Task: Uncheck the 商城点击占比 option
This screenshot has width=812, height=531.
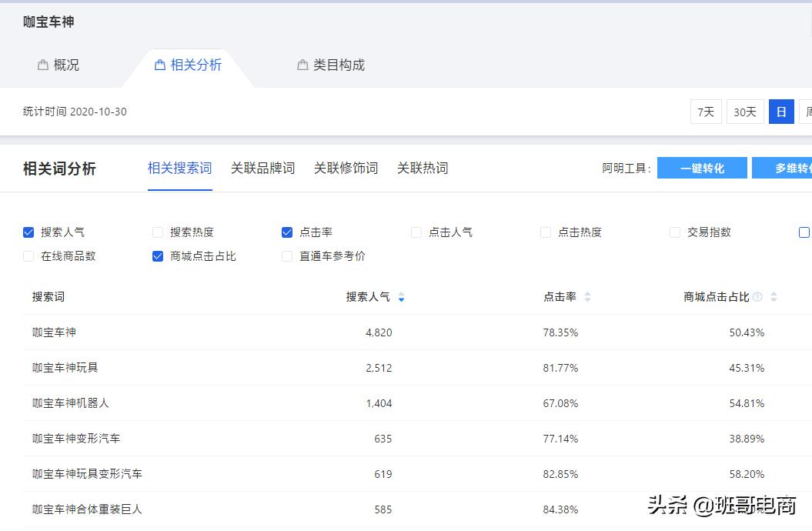Action: point(158,256)
